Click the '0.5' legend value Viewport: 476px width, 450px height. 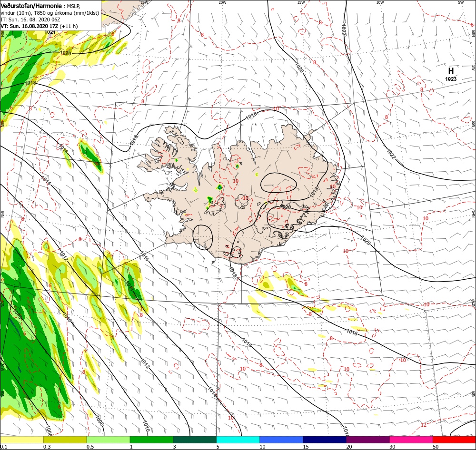[x=90, y=447]
